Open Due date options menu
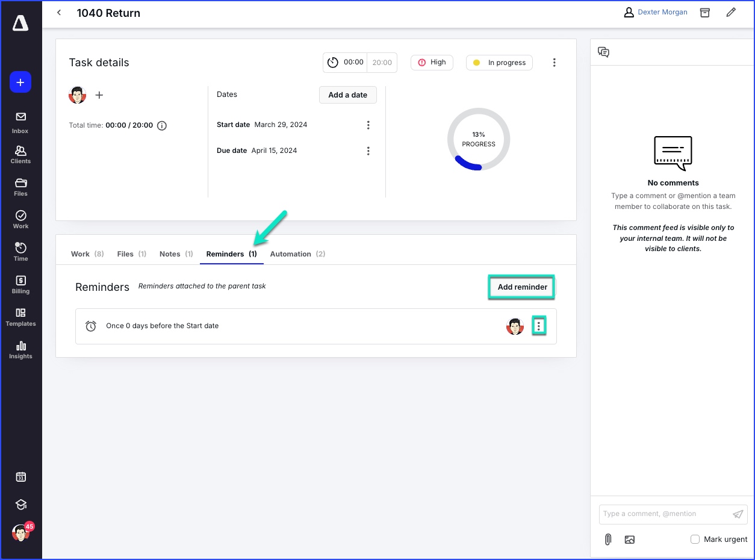 point(368,151)
